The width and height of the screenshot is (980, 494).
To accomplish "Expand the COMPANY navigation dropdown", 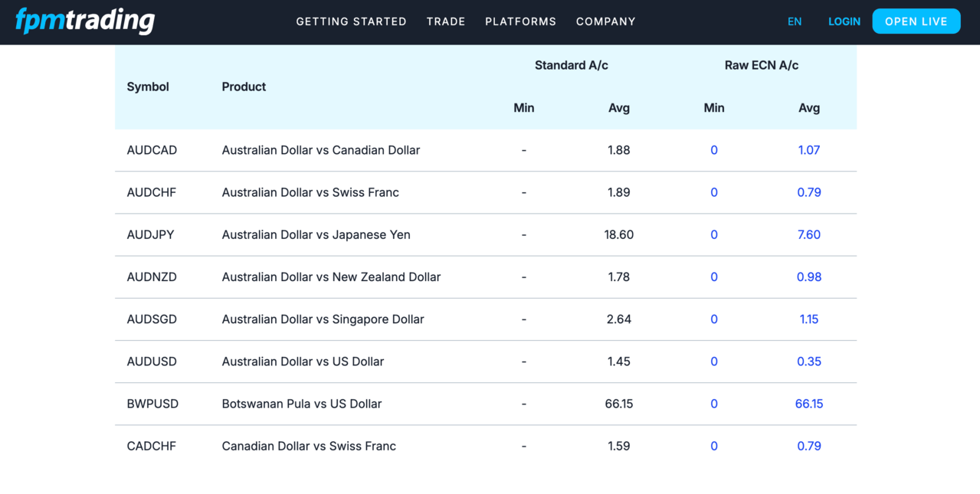I will pyautogui.click(x=605, y=21).
